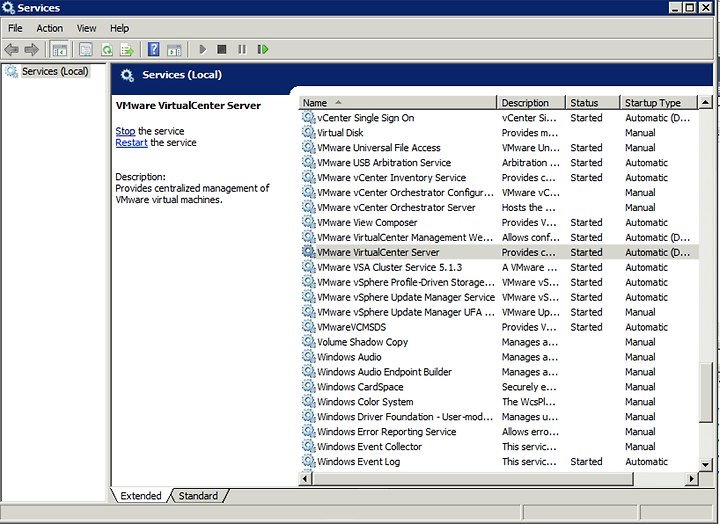This screenshot has height=524, width=720.
Task: Open the Help menu
Action: (119, 28)
